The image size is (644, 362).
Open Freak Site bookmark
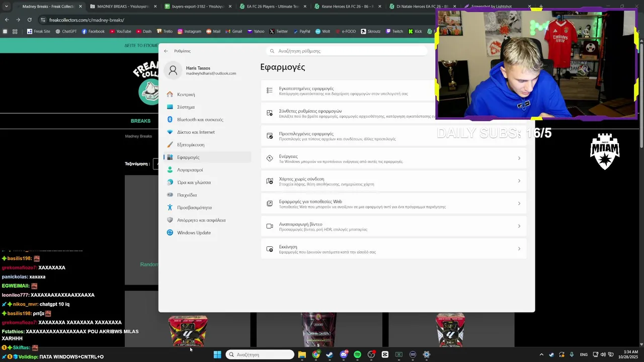pyautogui.click(x=38, y=31)
